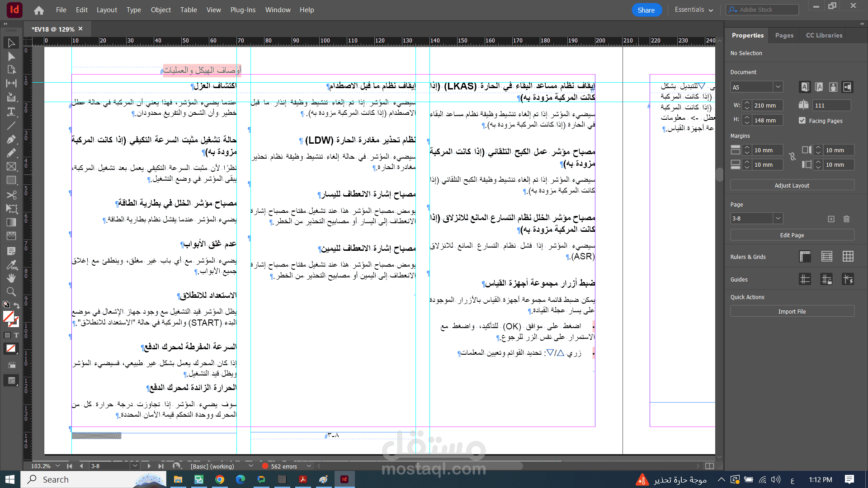The height and width of the screenshot is (488, 868).
Task: Click the Adjust Layout button
Action: click(x=792, y=185)
